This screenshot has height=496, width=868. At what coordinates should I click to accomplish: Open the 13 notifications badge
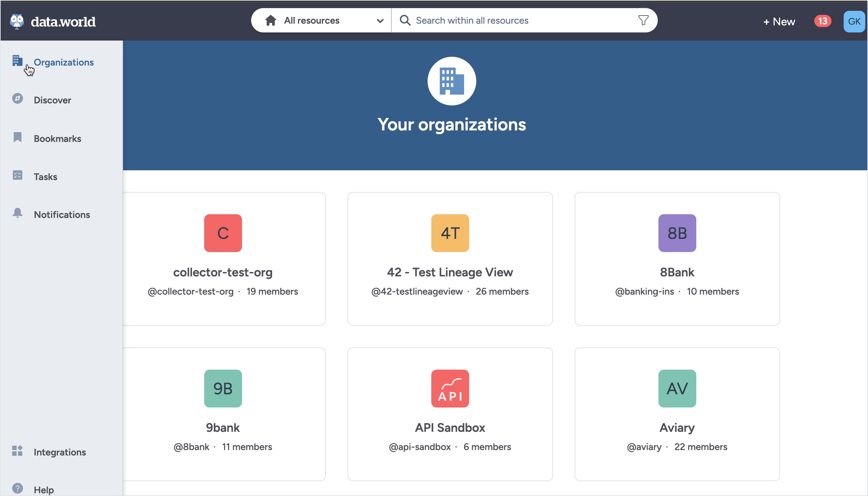822,21
